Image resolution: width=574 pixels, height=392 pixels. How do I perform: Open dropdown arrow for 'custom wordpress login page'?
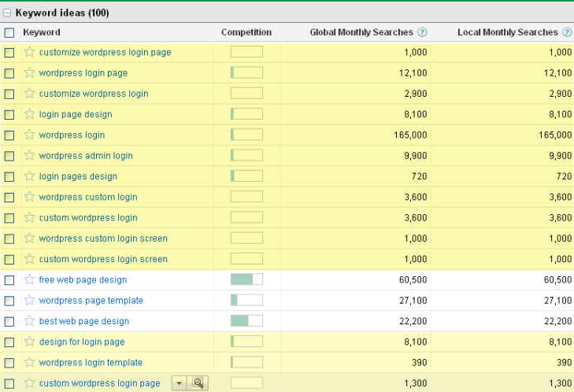[179, 383]
